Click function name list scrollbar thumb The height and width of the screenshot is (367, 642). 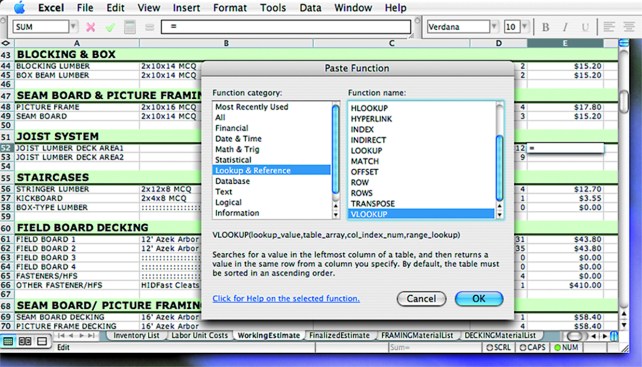[x=500, y=168]
